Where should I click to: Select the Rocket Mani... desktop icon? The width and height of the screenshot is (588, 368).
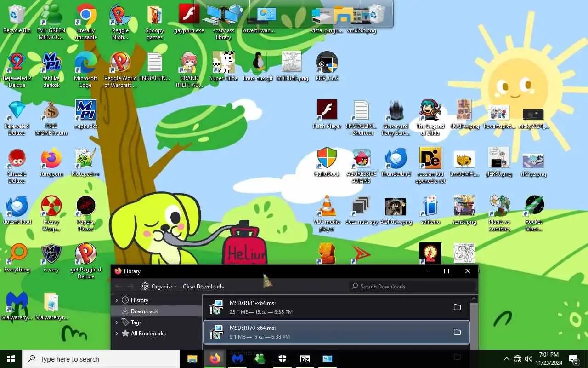click(534, 213)
